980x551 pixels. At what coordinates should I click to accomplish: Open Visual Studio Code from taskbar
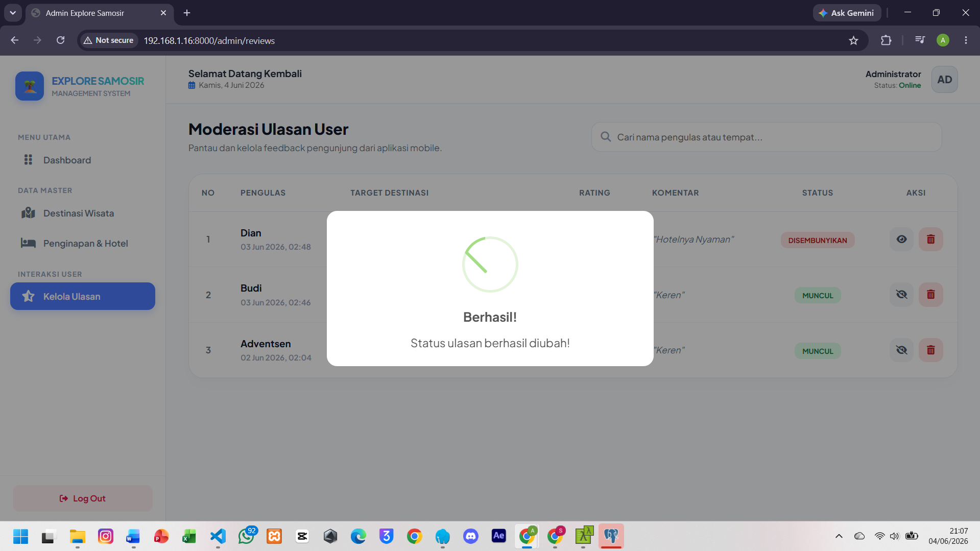tap(218, 536)
